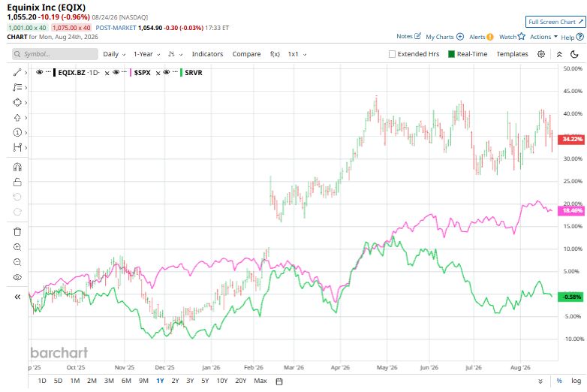
Task: Open the Daily frequency dropdown
Action: pos(114,54)
